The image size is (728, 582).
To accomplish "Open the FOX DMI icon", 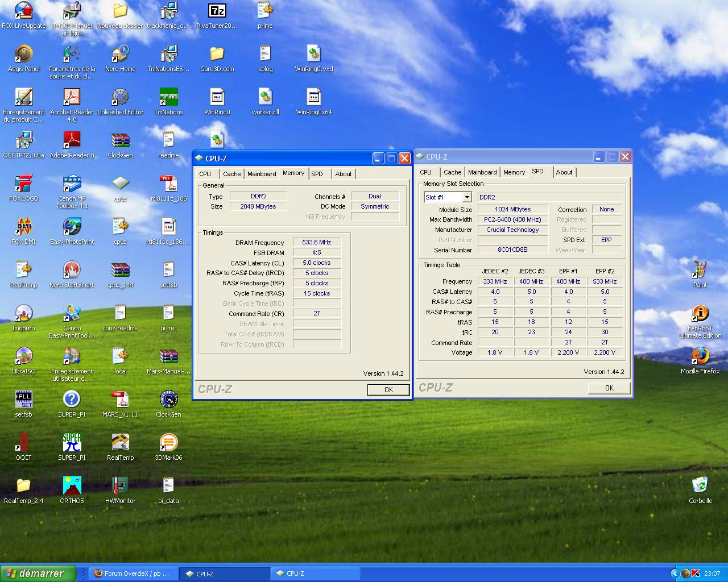I will 23,231.
